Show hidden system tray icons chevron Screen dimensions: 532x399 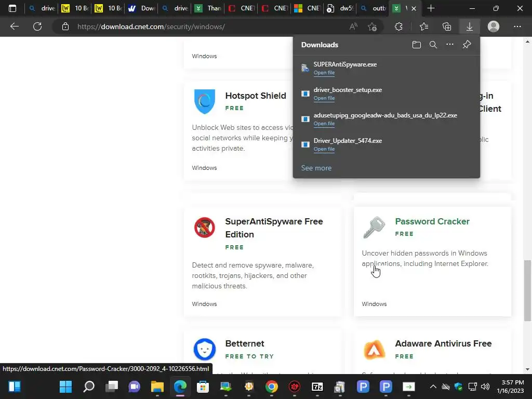coord(433,387)
